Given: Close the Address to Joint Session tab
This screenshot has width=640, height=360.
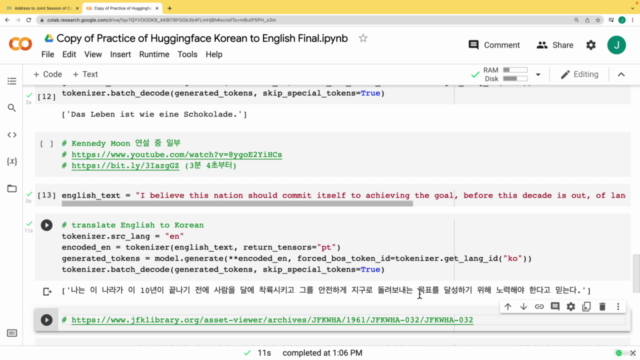Looking at the screenshot, I should [77, 8].
